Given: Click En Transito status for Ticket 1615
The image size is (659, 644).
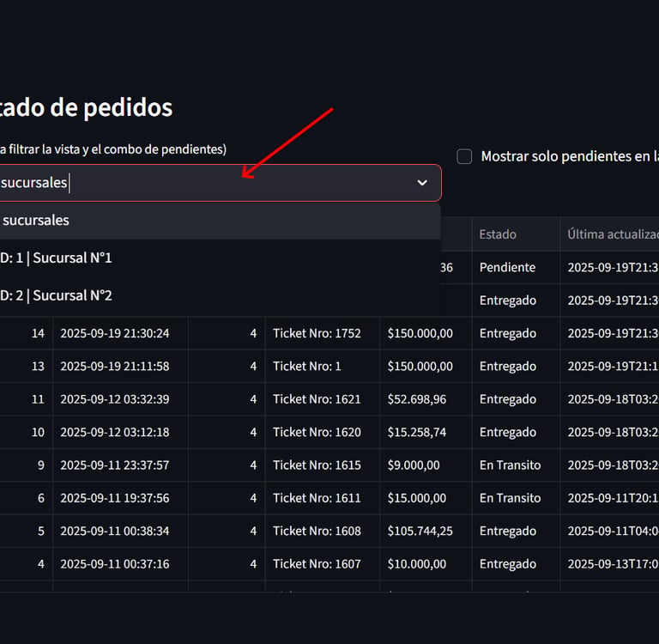Looking at the screenshot, I should click(516, 465).
